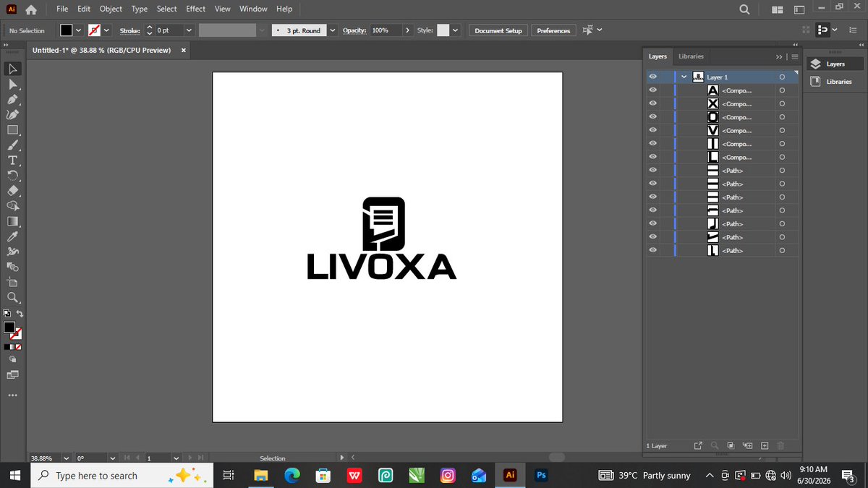Select the Pen tool
The height and width of the screenshot is (488, 868).
tap(12, 100)
